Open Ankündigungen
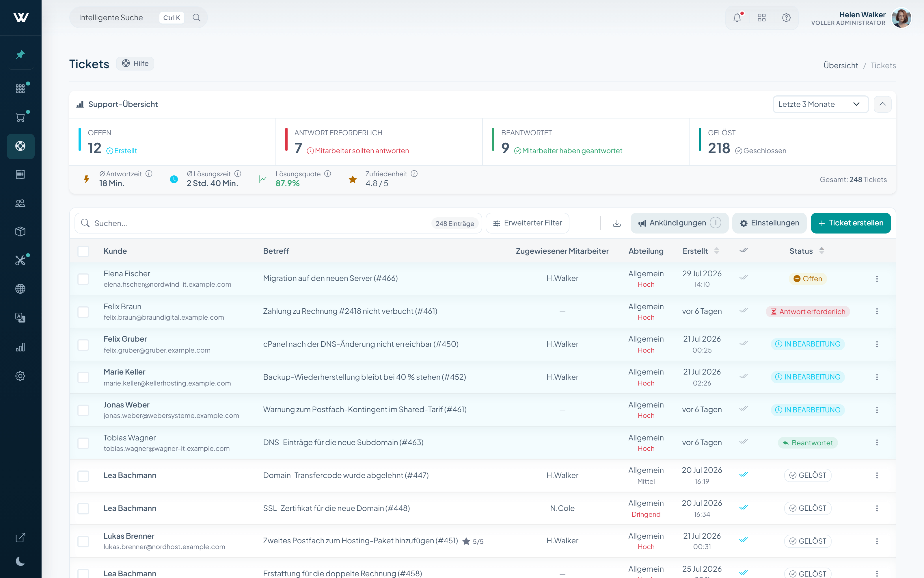The width and height of the screenshot is (924, 578). pyautogui.click(x=679, y=223)
